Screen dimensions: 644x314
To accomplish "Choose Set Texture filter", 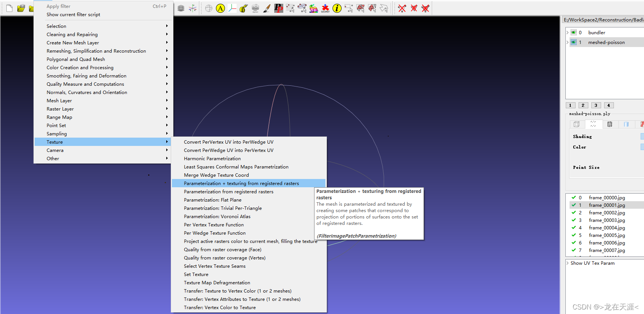I will [x=249, y=274].
